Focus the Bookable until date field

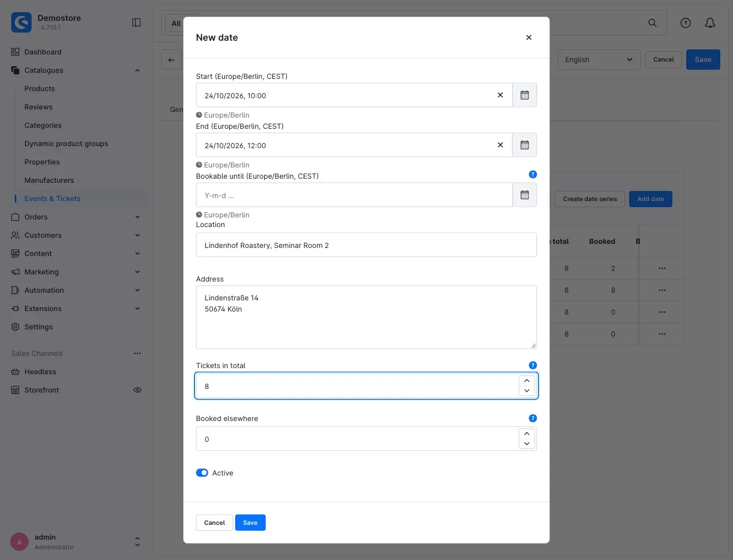click(354, 195)
